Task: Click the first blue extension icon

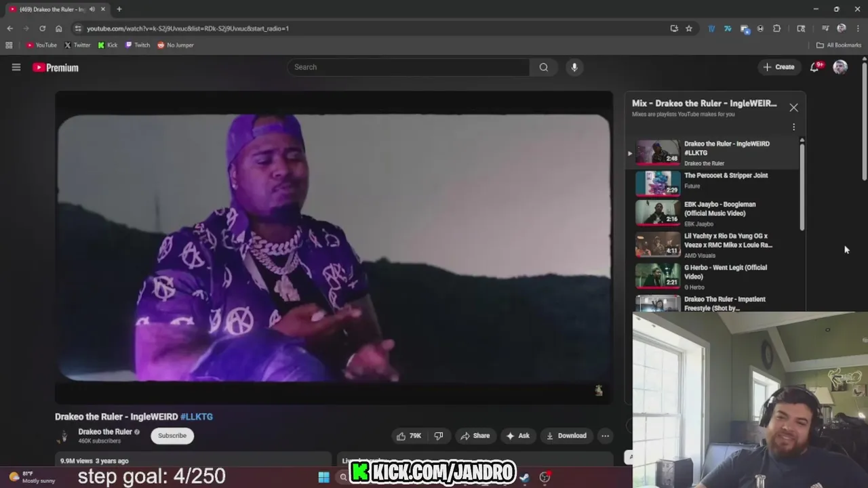Action: 711,28
